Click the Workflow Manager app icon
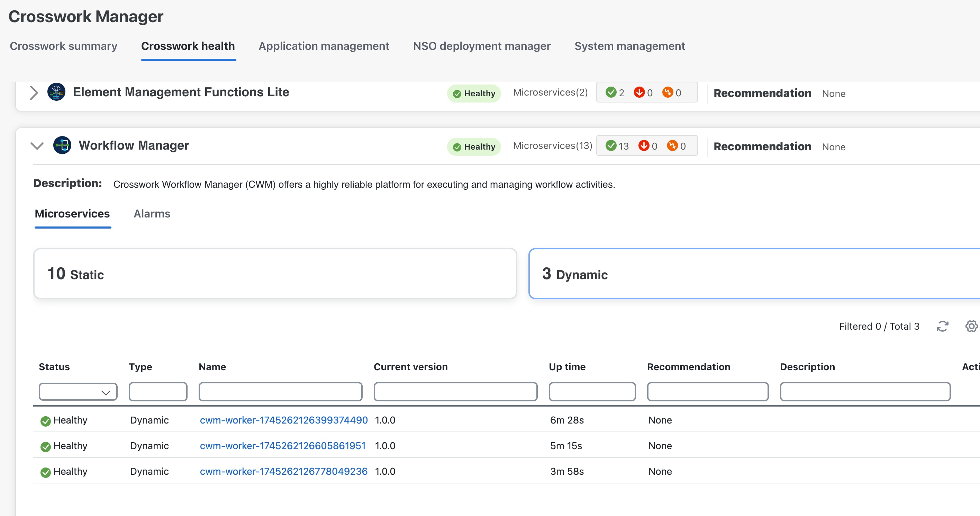The height and width of the screenshot is (516, 980). point(62,145)
